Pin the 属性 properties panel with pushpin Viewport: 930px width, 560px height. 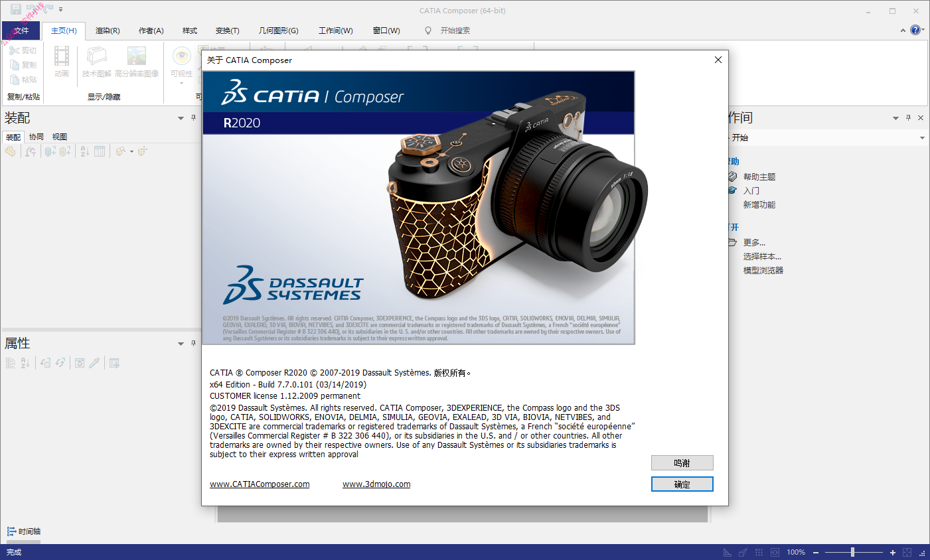coord(194,343)
